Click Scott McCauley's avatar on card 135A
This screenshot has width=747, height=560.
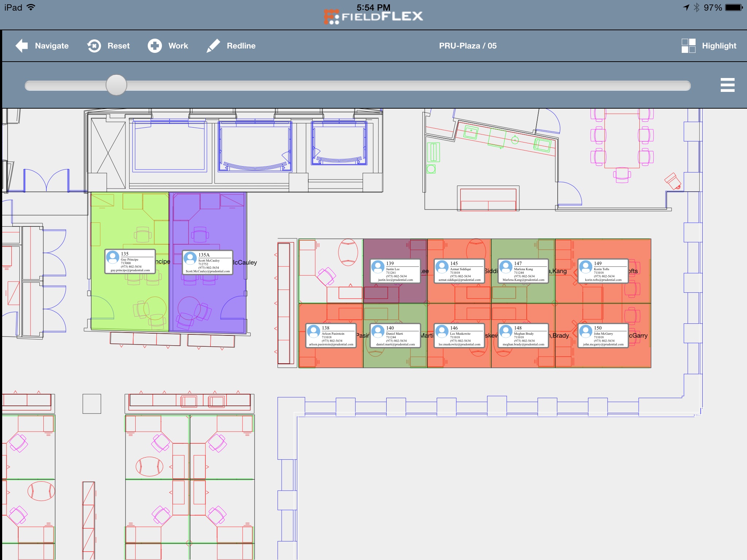190,258
